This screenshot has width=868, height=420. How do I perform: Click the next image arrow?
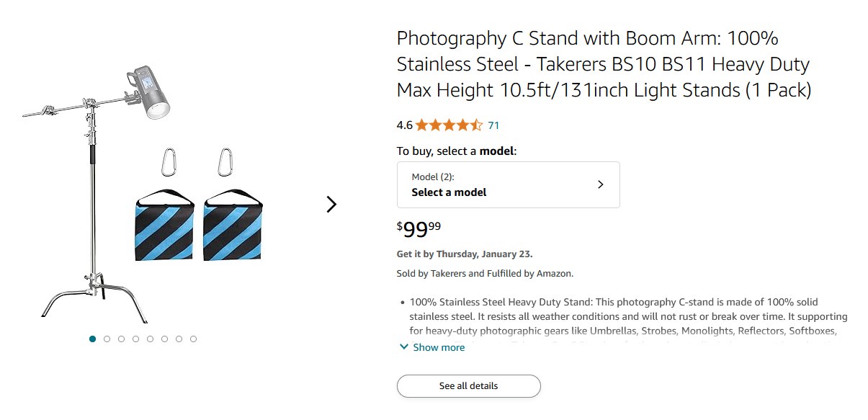pyautogui.click(x=331, y=205)
